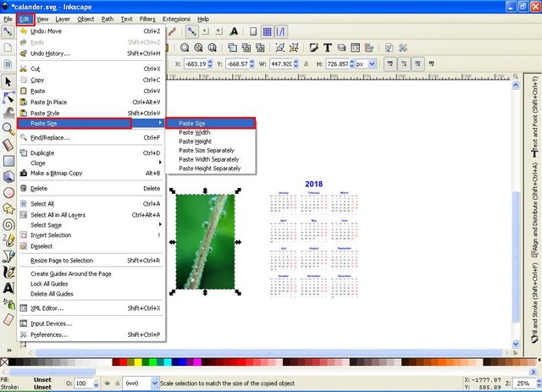The image size is (542, 392).
Task: Open the Extensions menu
Action: pyautogui.click(x=176, y=19)
